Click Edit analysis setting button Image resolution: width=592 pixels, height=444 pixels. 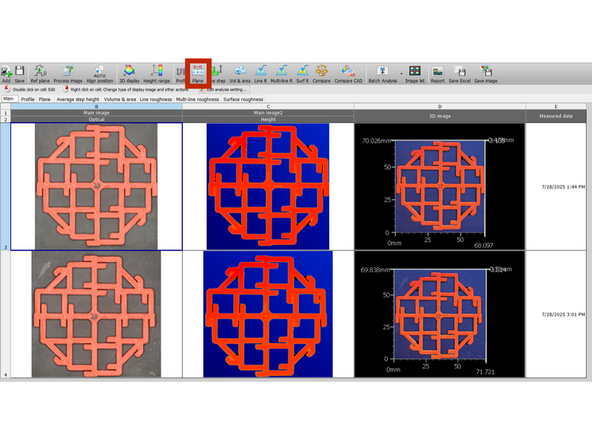[224, 89]
